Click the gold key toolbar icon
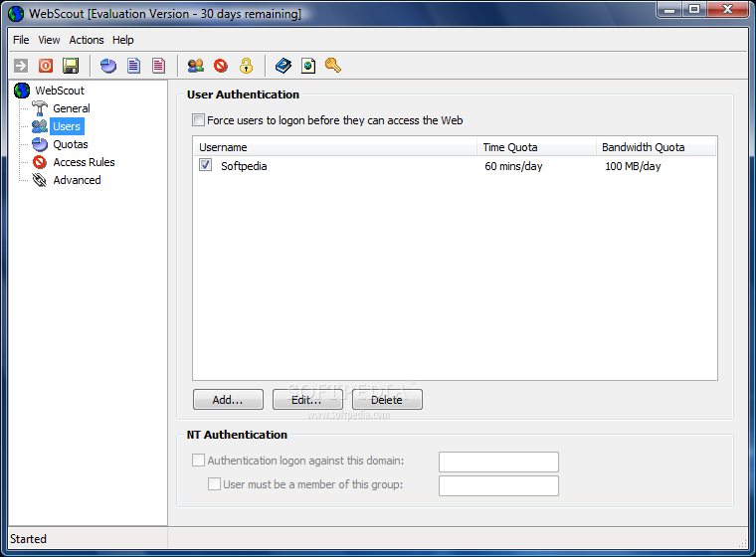The image size is (756, 557). point(333,65)
